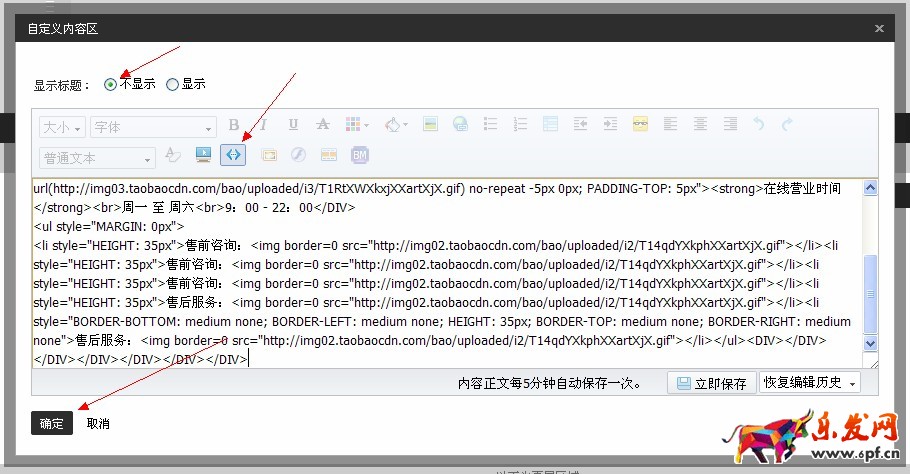910x474 pixels.
Task: Click the undo arrow icon
Action: pyautogui.click(x=758, y=125)
